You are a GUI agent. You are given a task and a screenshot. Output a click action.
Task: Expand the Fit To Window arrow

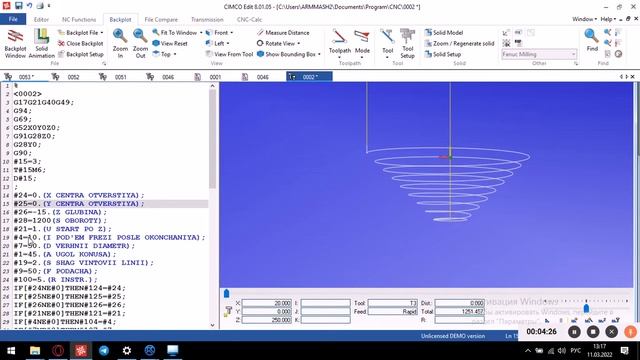point(201,32)
